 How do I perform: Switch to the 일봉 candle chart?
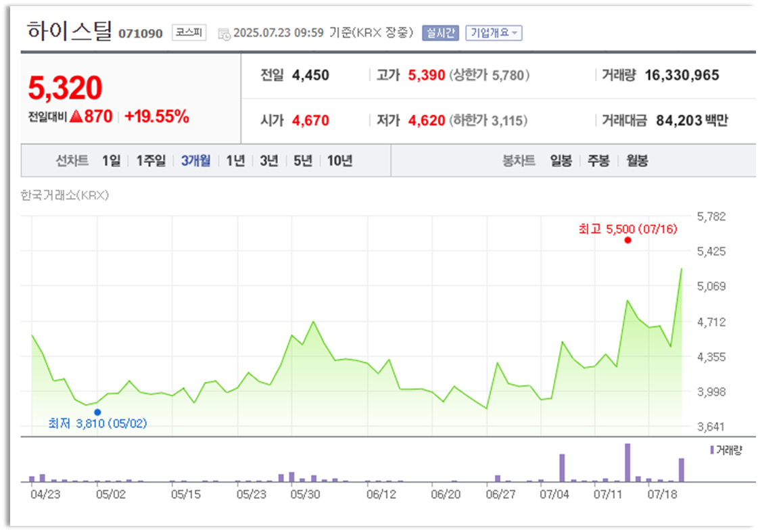point(561,160)
